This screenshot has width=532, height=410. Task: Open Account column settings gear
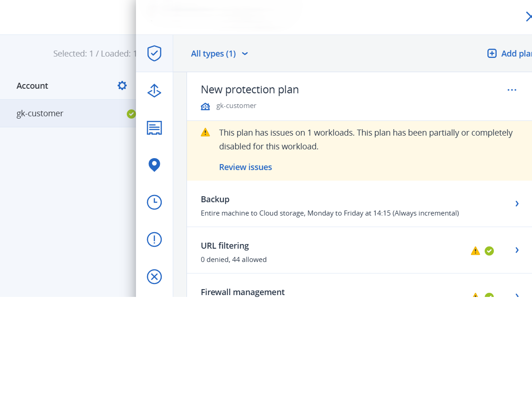click(x=122, y=85)
